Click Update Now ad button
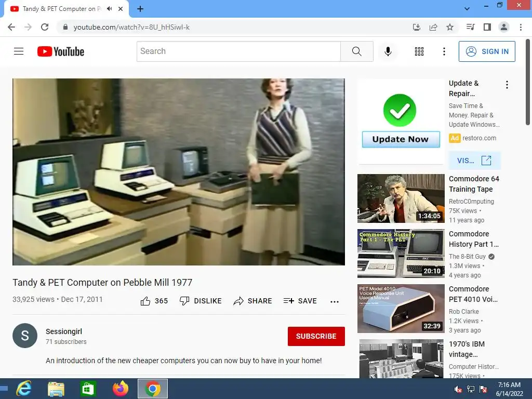Screen dimensions: 532x399 click(401, 139)
